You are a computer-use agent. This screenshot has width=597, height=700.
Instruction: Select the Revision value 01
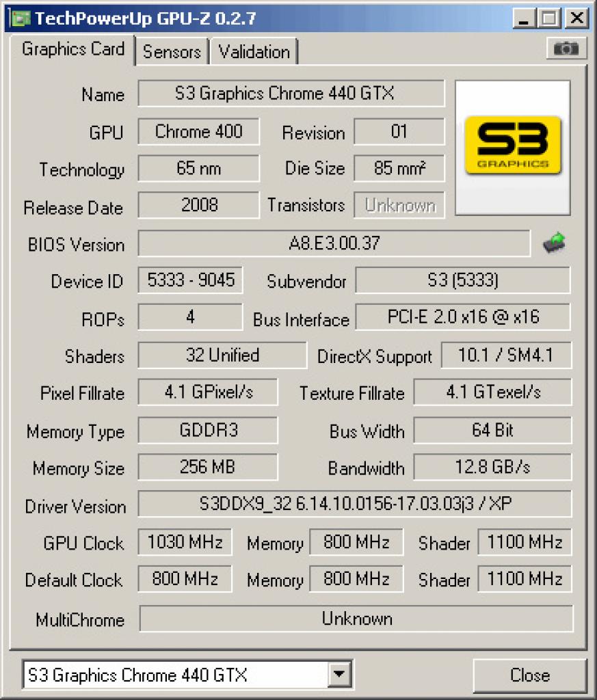[x=399, y=132]
